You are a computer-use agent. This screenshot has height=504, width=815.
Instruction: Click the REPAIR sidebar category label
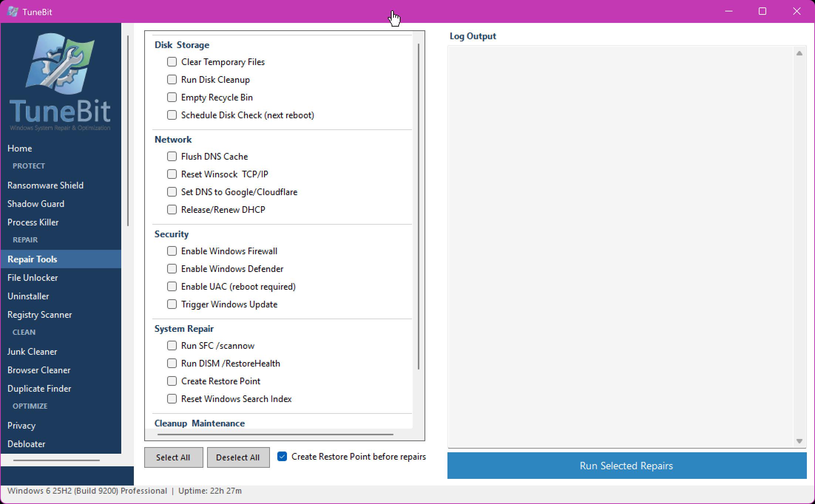25,240
